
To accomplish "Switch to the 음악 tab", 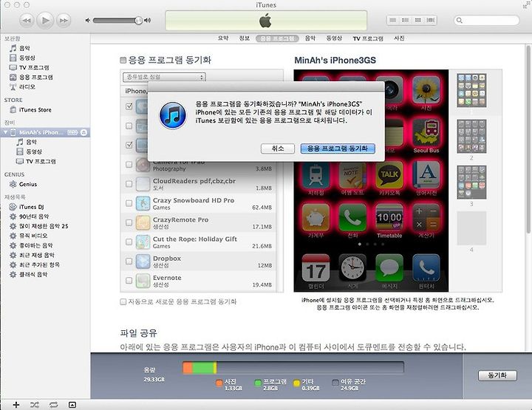I will pos(310,38).
